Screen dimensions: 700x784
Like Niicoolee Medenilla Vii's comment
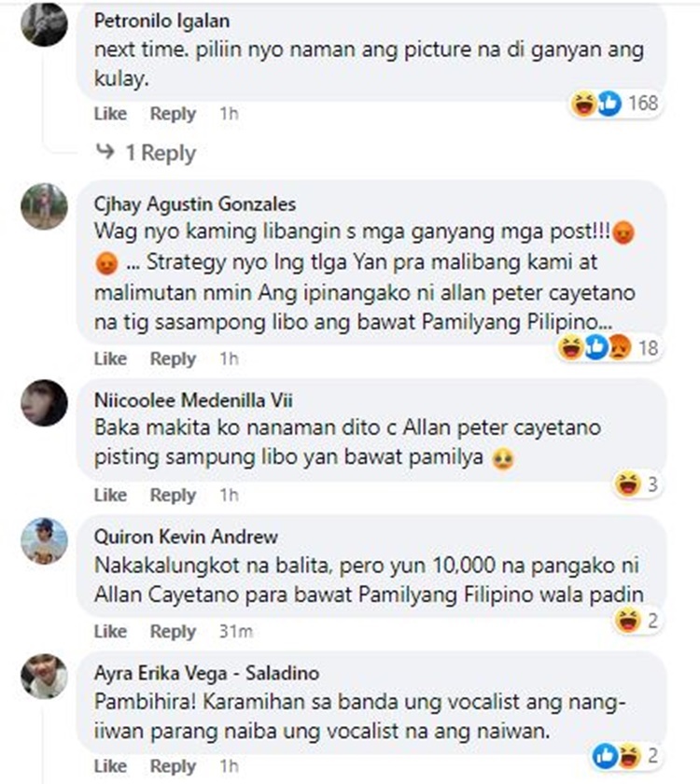[x=110, y=495]
